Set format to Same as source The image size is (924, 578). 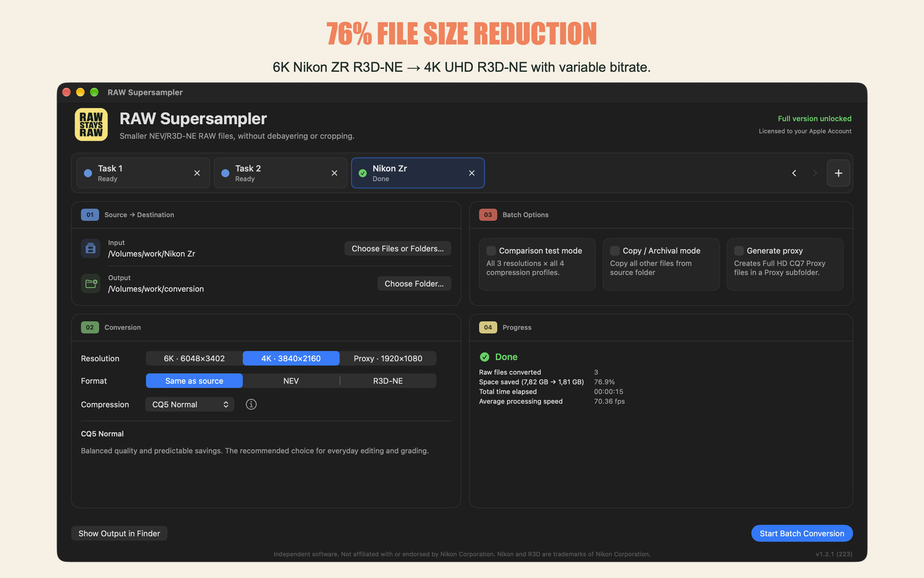point(194,381)
